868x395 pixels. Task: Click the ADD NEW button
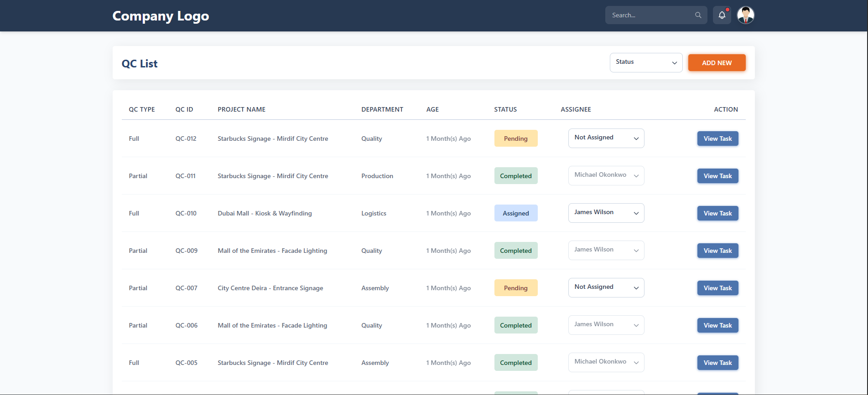tap(717, 63)
